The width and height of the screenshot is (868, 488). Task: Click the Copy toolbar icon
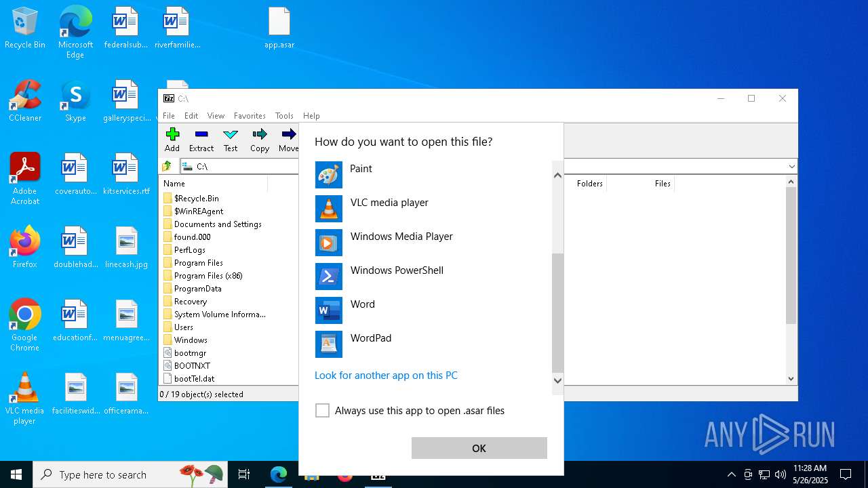click(260, 140)
